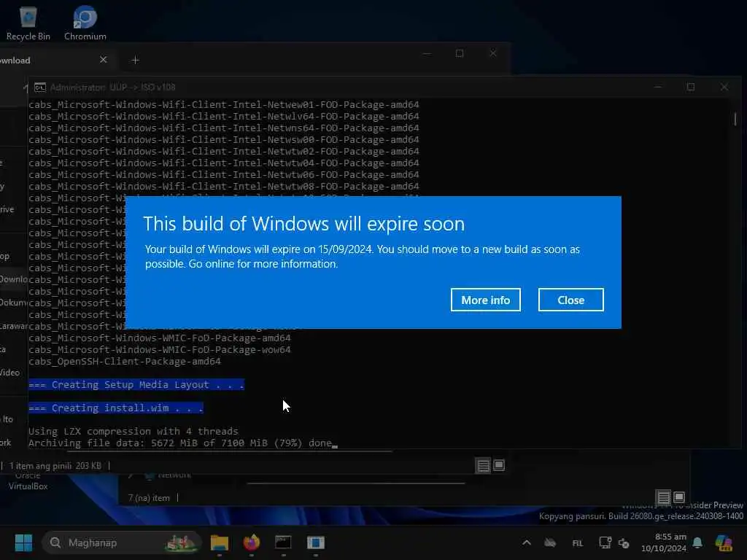The height and width of the screenshot is (560, 747).
Task: Click the '=== Creating Setup Media Layout' line
Action: pos(136,385)
